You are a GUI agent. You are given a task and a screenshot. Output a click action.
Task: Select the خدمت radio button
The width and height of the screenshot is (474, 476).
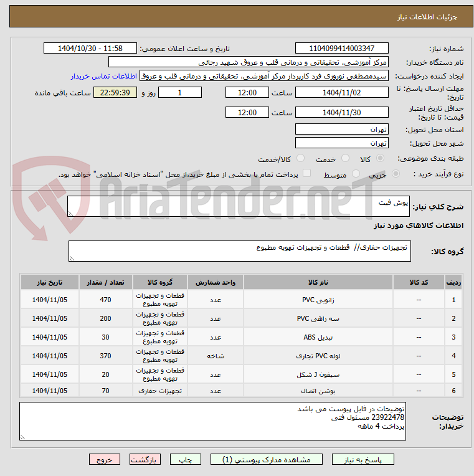click(345, 158)
